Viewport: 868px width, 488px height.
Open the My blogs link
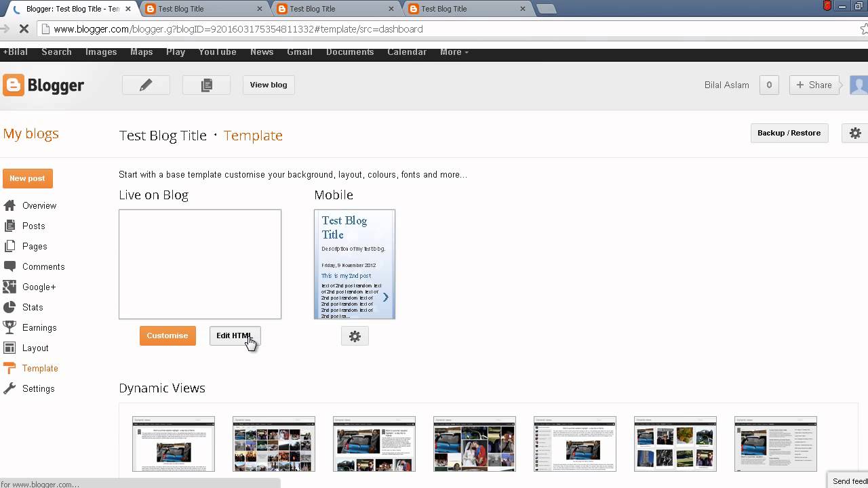click(31, 134)
